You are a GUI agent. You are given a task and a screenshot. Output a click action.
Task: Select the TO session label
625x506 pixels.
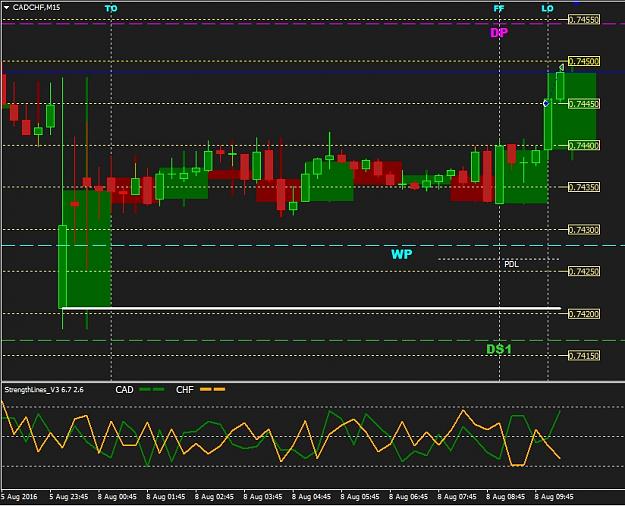pos(111,8)
